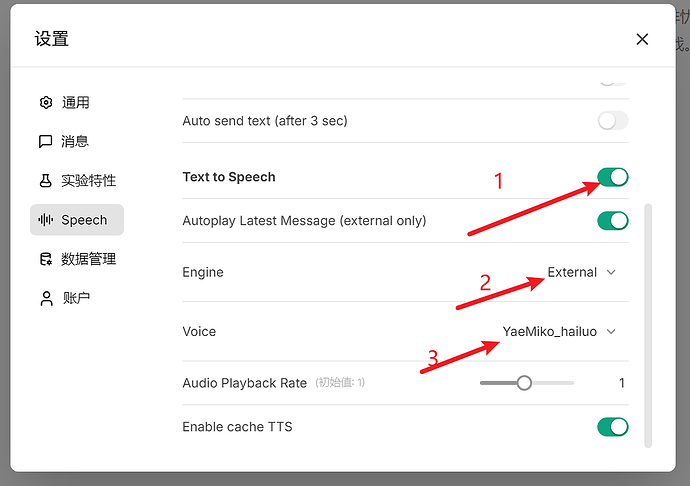Click the settings panel vertical scrollbar
Image resolution: width=690 pixels, height=486 pixels.
pos(648,325)
